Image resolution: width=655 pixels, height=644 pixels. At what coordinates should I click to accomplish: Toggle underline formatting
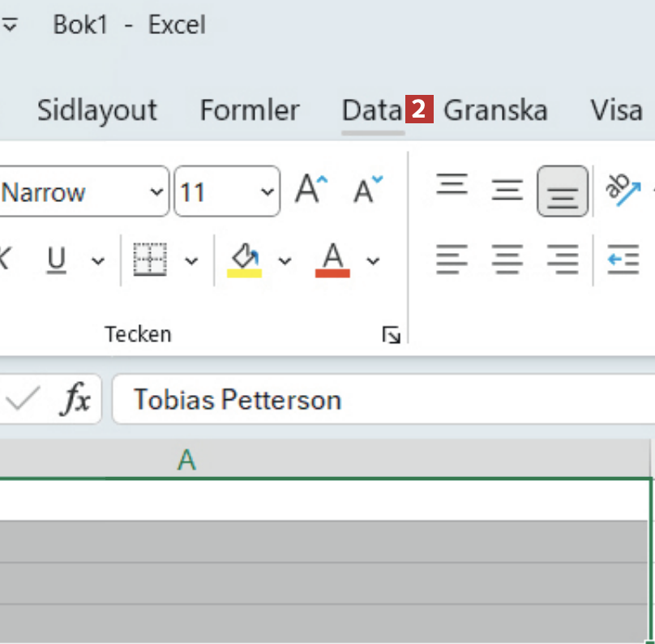56,260
